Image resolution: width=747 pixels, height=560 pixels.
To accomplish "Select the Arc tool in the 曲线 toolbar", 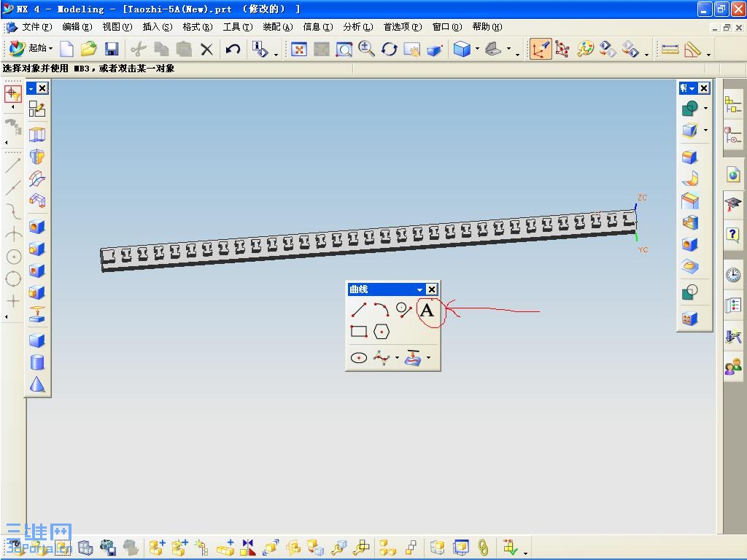I will [x=382, y=310].
